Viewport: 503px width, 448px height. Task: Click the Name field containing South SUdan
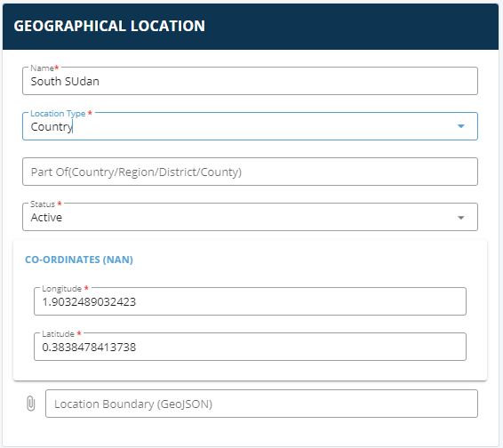tap(250, 81)
